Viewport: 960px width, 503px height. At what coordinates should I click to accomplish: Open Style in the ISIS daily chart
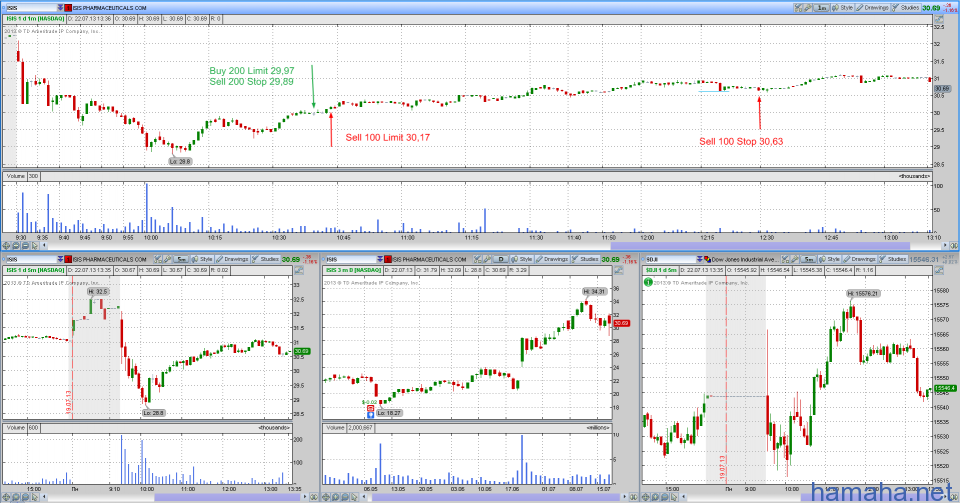(x=522, y=259)
